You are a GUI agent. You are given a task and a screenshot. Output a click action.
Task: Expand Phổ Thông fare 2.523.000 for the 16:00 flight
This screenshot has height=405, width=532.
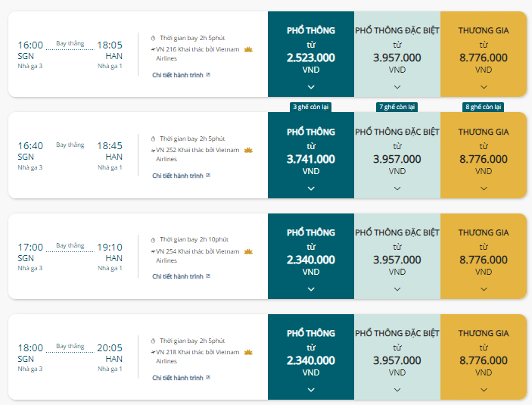tap(311, 87)
